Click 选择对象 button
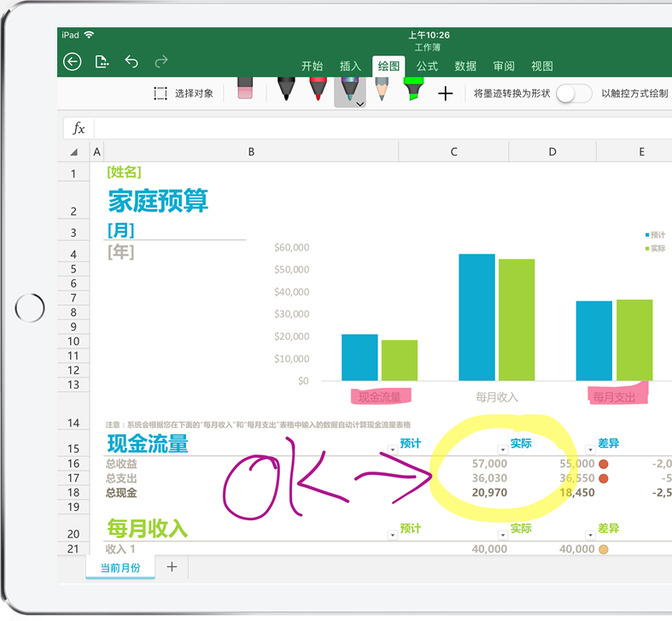This screenshot has height=621, width=672. pyautogui.click(x=184, y=94)
